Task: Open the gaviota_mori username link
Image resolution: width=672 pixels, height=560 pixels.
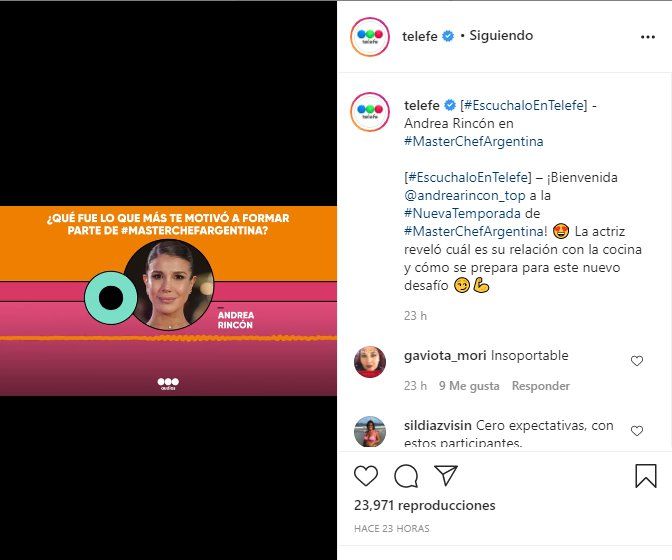Action: 445,356
